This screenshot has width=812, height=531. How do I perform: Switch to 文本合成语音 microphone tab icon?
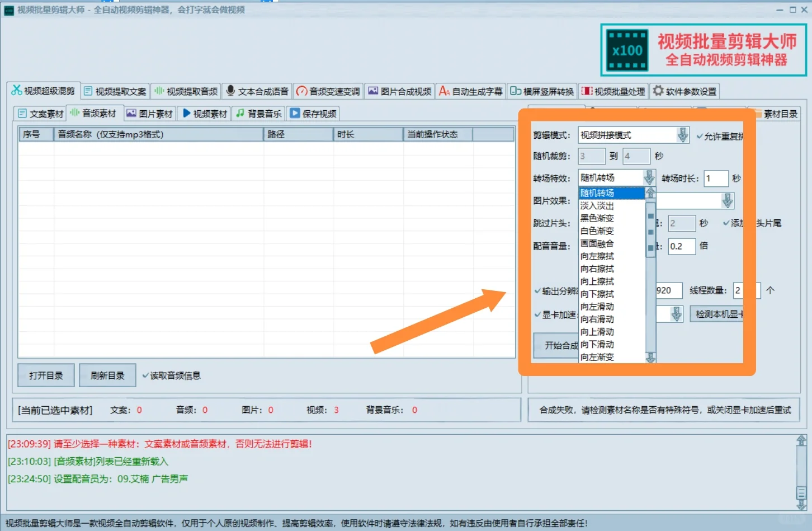230,91
